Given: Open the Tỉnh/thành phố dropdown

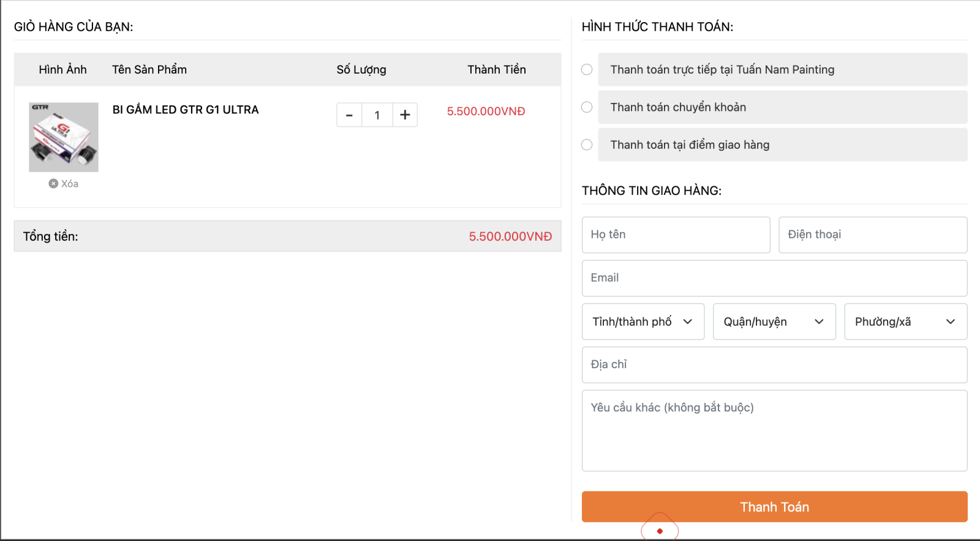Looking at the screenshot, I should tap(643, 322).
